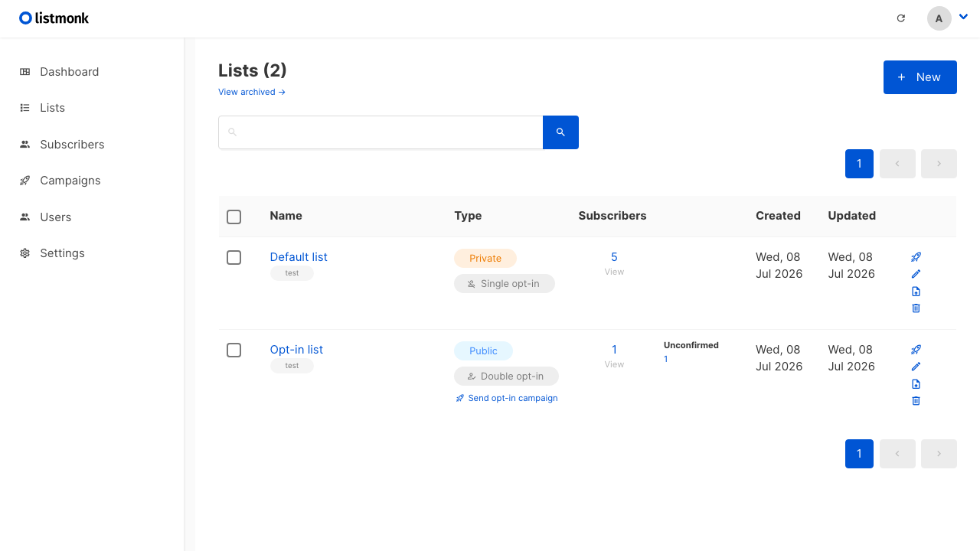Viewport: 980px width, 551px height.
Task: Click next page arrow above table
Action: click(939, 164)
